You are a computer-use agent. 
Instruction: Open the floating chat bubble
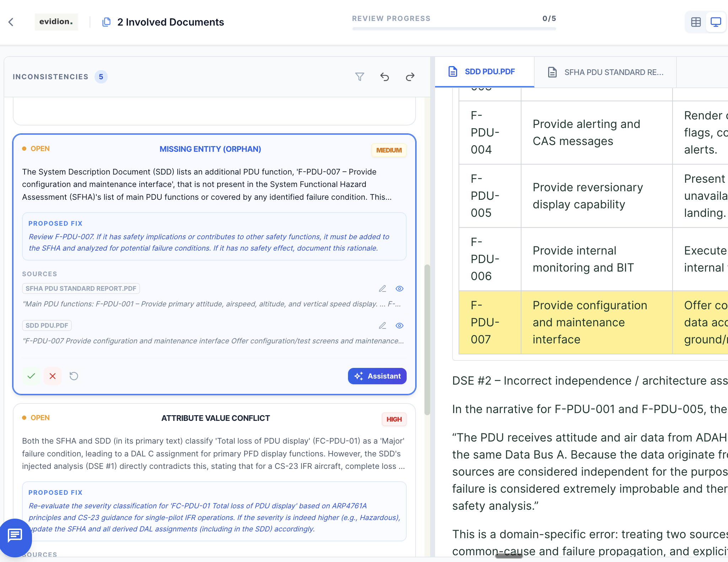[x=15, y=537]
